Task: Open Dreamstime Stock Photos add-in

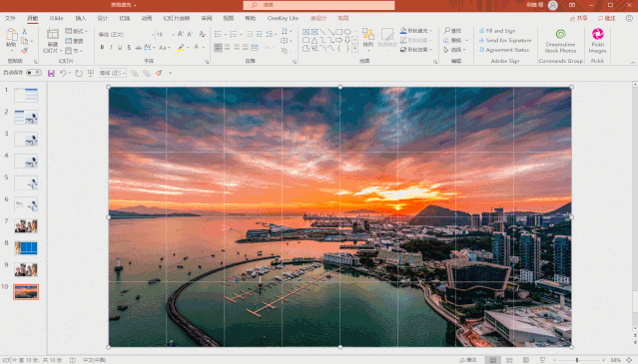Action: [560, 41]
